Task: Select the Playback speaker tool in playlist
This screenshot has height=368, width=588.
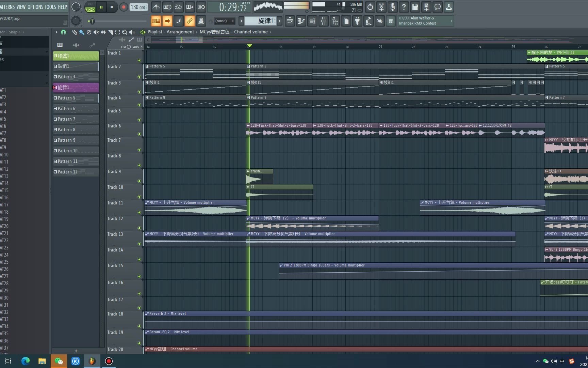Action: [132, 32]
